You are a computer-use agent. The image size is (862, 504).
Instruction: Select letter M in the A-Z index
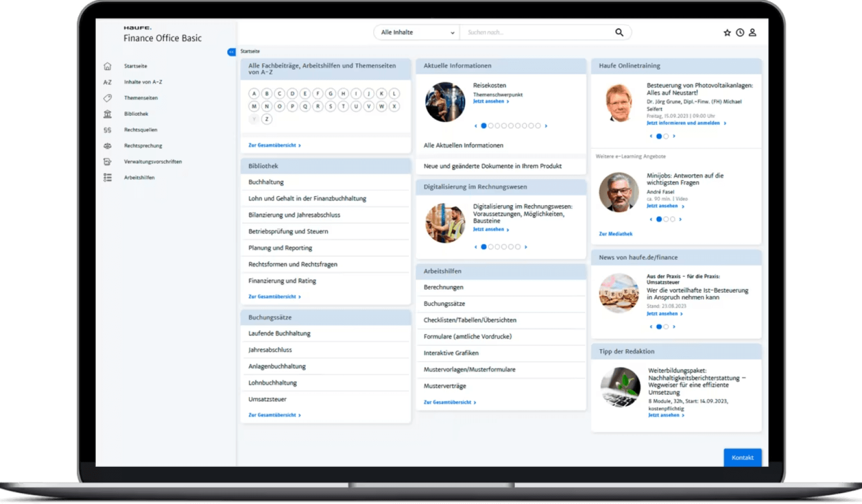click(x=254, y=106)
